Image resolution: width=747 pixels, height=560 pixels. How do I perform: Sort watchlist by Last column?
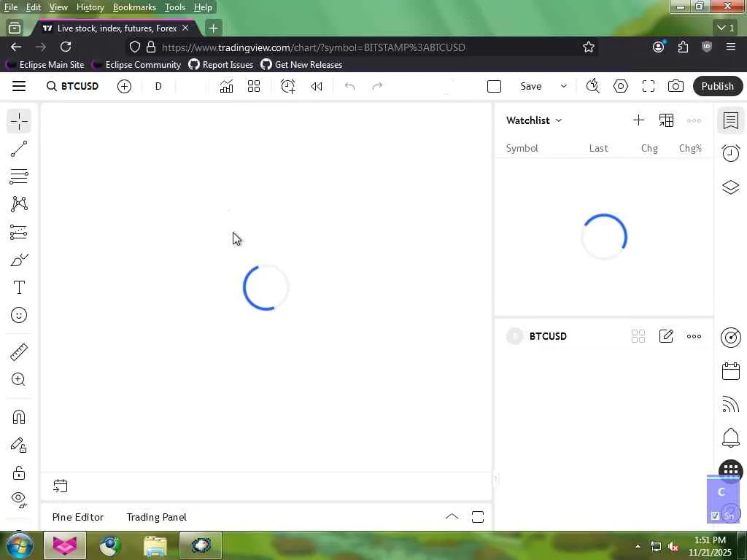coord(598,148)
